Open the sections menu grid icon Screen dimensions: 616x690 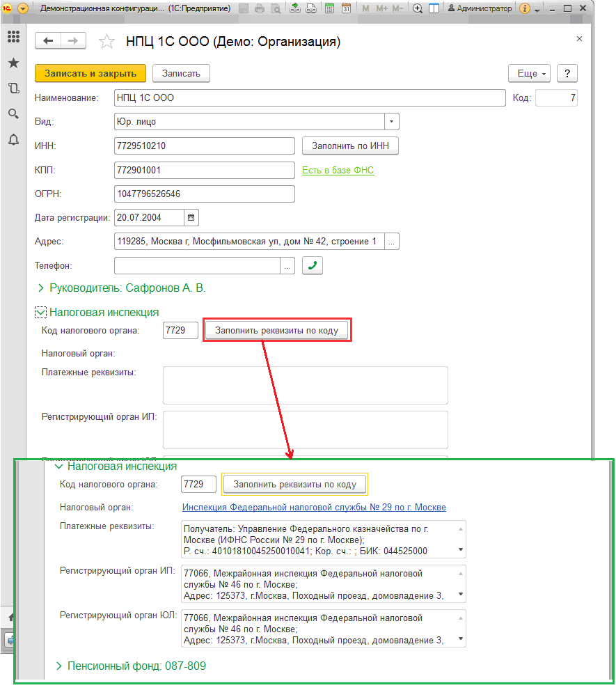click(x=14, y=36)
